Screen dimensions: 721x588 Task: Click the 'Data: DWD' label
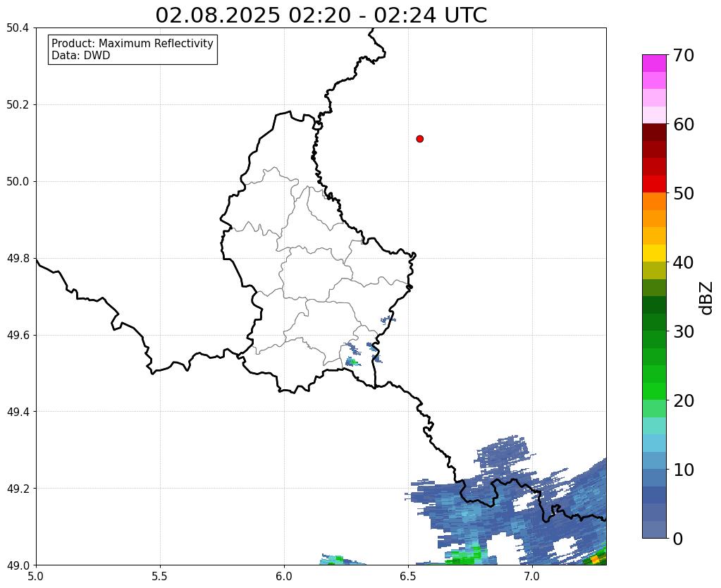[81, 56]
